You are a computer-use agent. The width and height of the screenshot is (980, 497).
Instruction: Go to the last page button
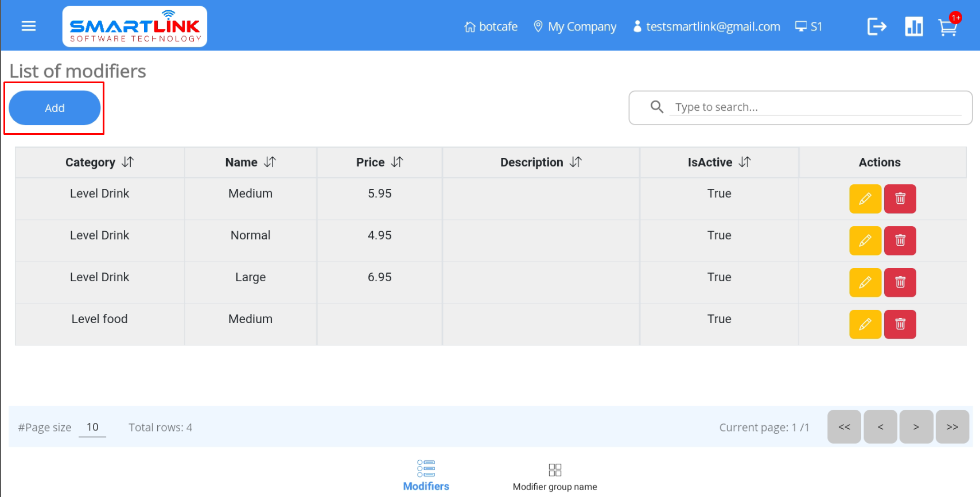coord(952,427)
